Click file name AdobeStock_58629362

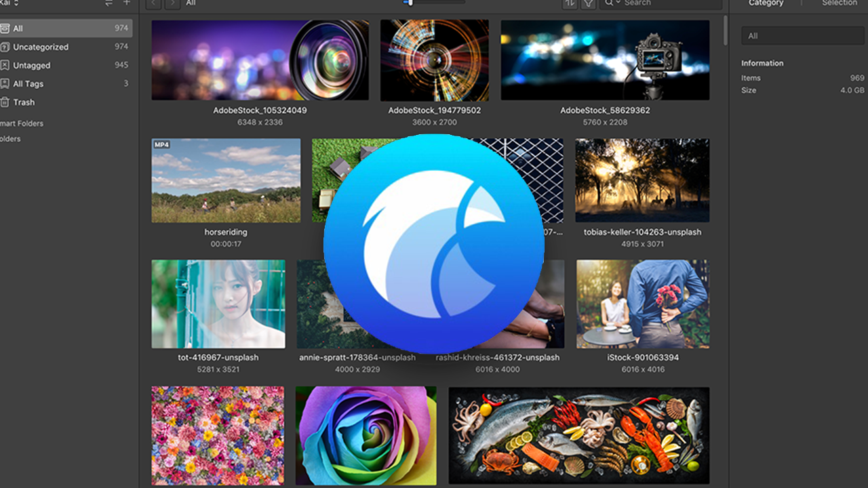[606, 110]
